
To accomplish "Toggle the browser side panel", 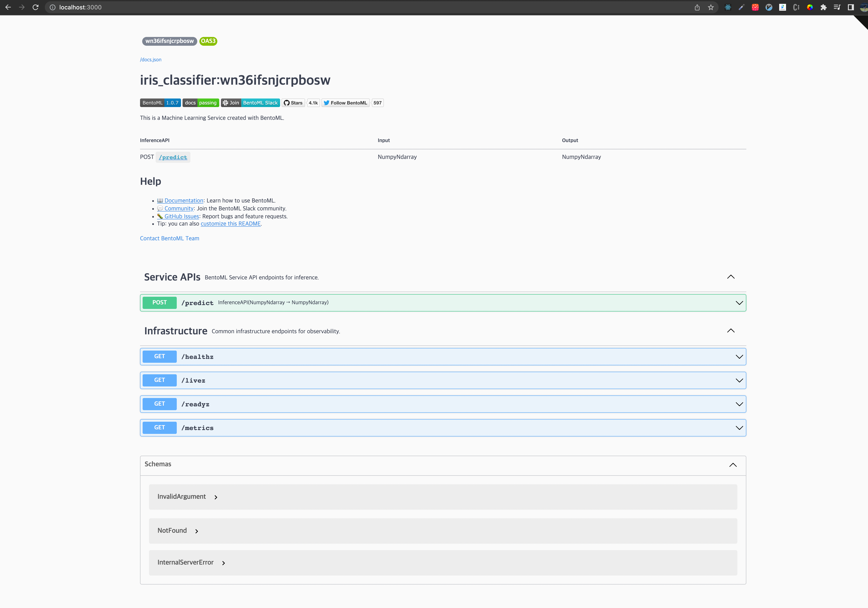I will (x=851, y=7).
